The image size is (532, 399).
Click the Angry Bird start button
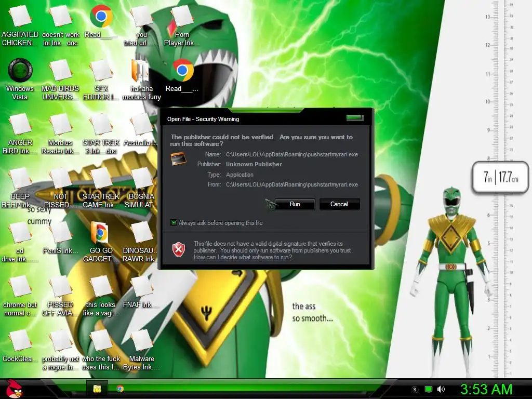(14, 389)
